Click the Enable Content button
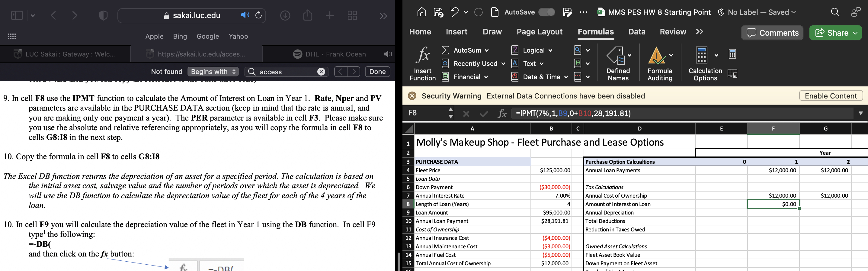Viewport: 868px width, 271px height. (831, 96)
